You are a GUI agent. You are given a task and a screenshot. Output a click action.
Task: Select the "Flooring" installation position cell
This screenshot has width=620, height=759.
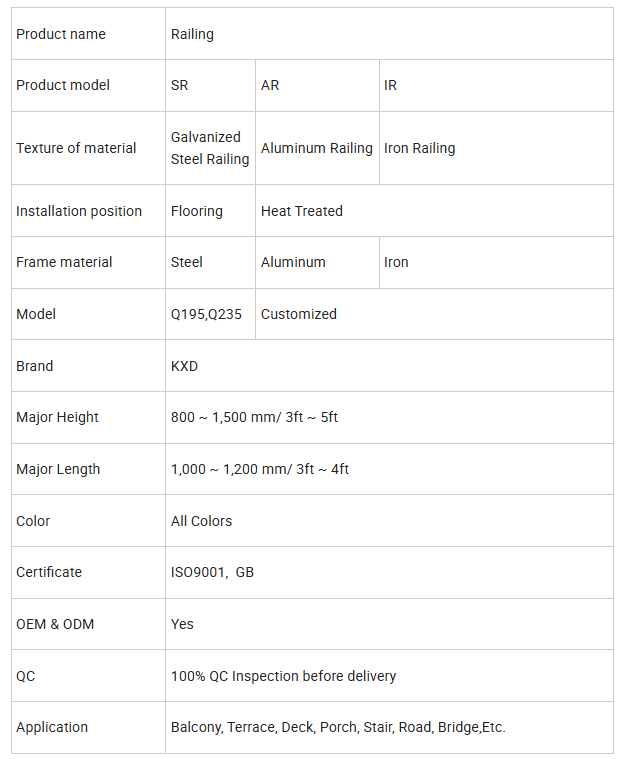click(197, 211)
